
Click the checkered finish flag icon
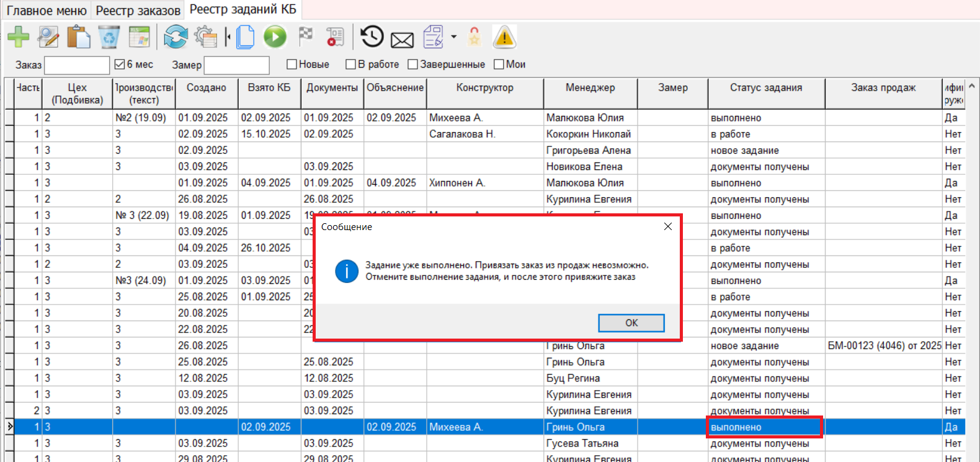click(x=306, y=37)
